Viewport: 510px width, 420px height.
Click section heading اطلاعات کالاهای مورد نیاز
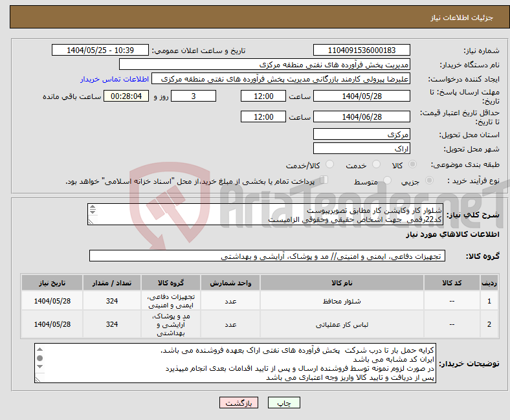(452, 234)
